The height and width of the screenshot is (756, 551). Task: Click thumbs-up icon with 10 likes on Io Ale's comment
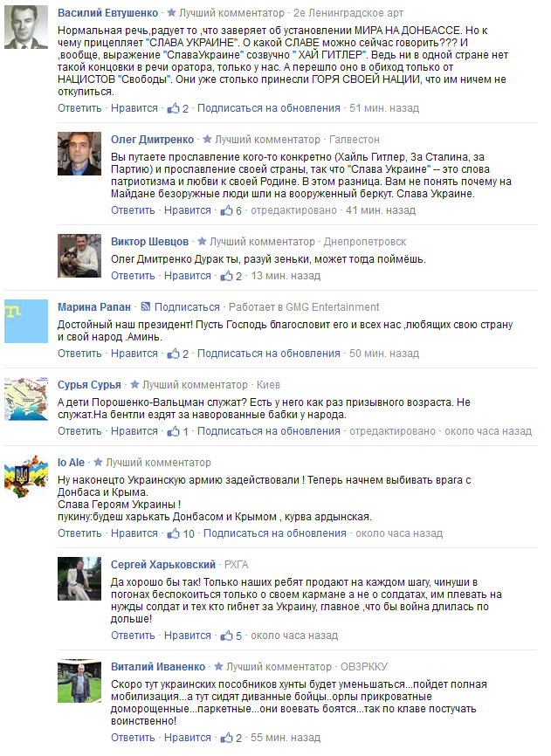click(x=173, y=533)
